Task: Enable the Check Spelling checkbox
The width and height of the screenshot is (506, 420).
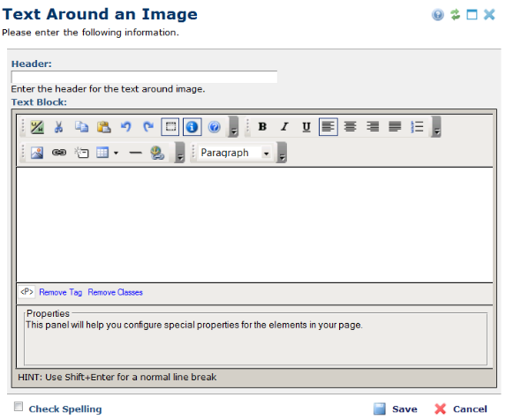Action: [19, 407]
